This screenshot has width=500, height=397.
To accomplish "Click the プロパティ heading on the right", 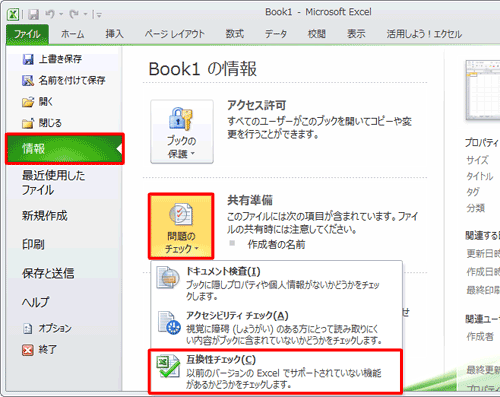I will pos(482,143).
